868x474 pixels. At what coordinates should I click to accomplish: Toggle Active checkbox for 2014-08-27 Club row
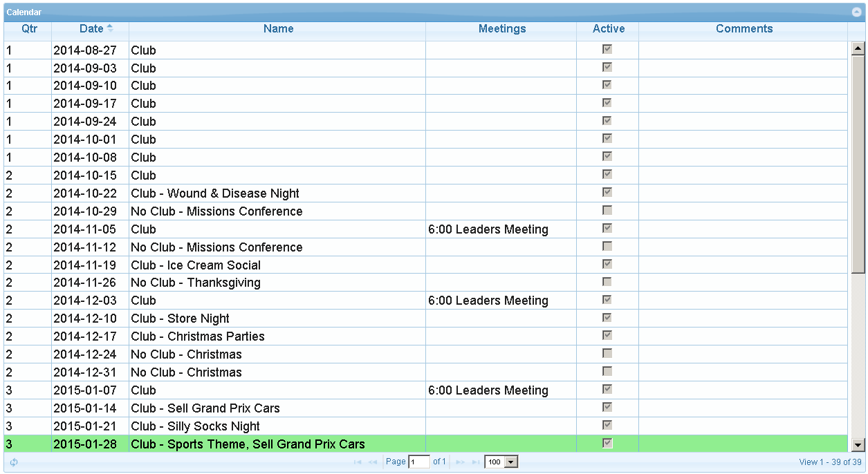607,50
